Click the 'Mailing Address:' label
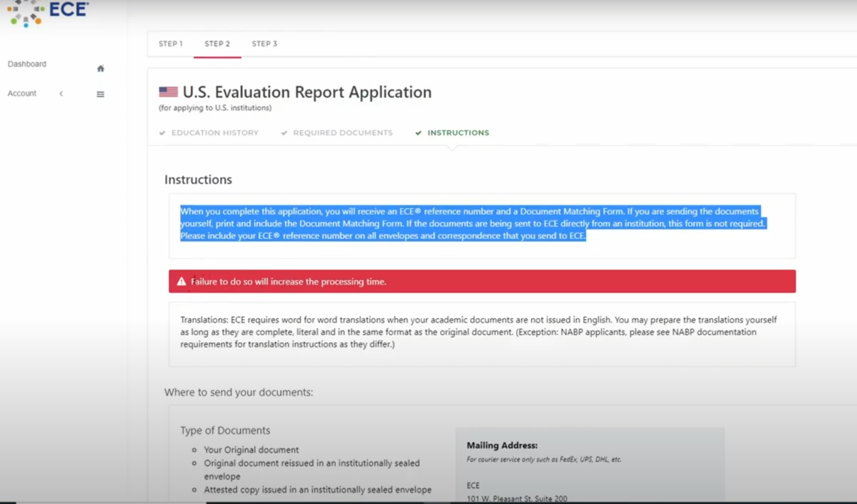 502,445
